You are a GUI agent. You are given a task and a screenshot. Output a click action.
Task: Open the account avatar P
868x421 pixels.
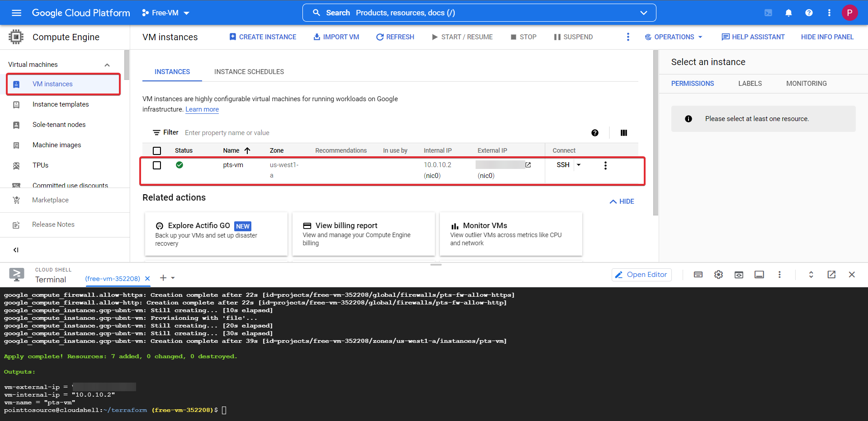(x=849, y=13)
